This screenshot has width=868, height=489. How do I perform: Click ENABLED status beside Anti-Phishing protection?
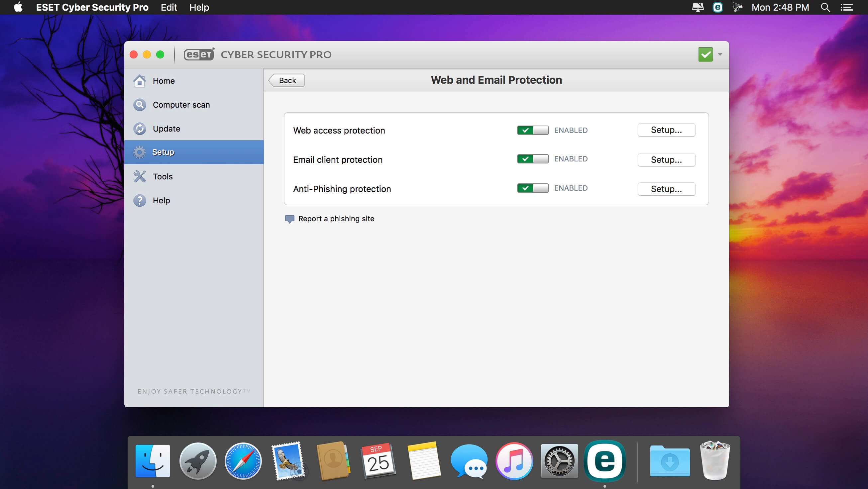click(x=571, y=188)
